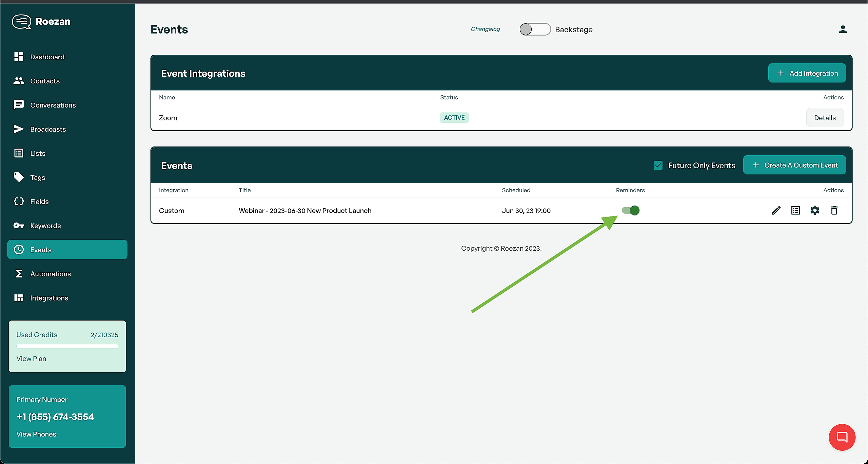Open the Keywords sidebar item
The image size is (868, 464).
coord(45,226)
